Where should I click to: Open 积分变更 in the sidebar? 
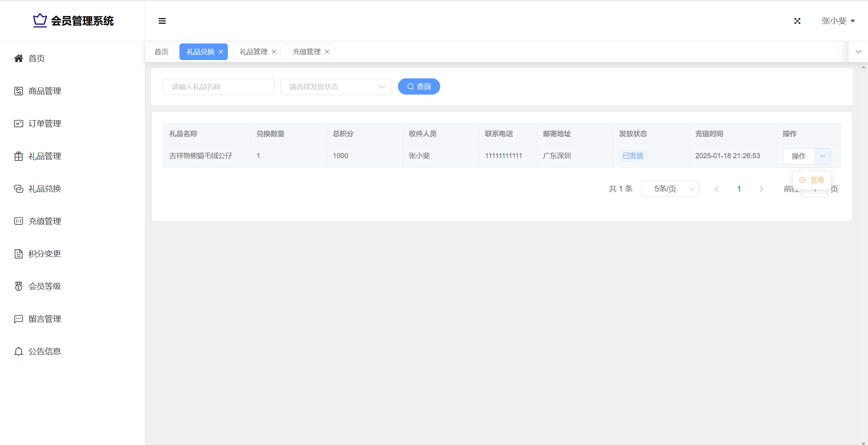tap(45, 254)
